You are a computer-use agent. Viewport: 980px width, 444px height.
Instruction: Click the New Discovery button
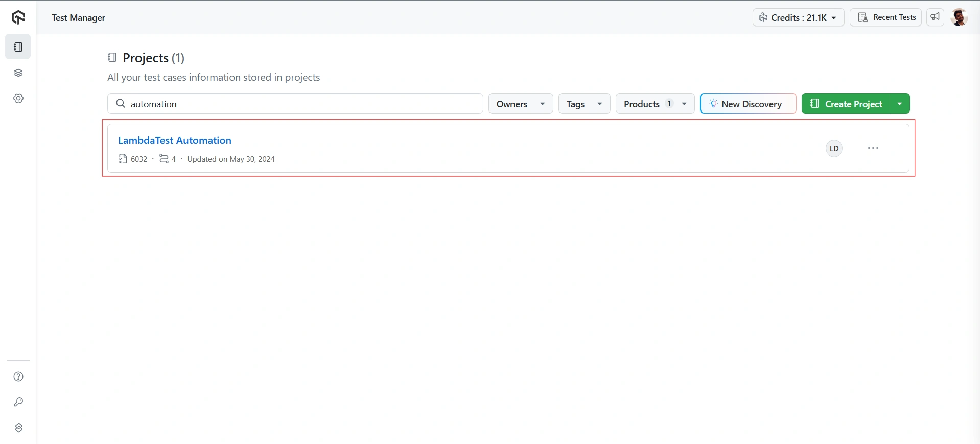point(748,104)
